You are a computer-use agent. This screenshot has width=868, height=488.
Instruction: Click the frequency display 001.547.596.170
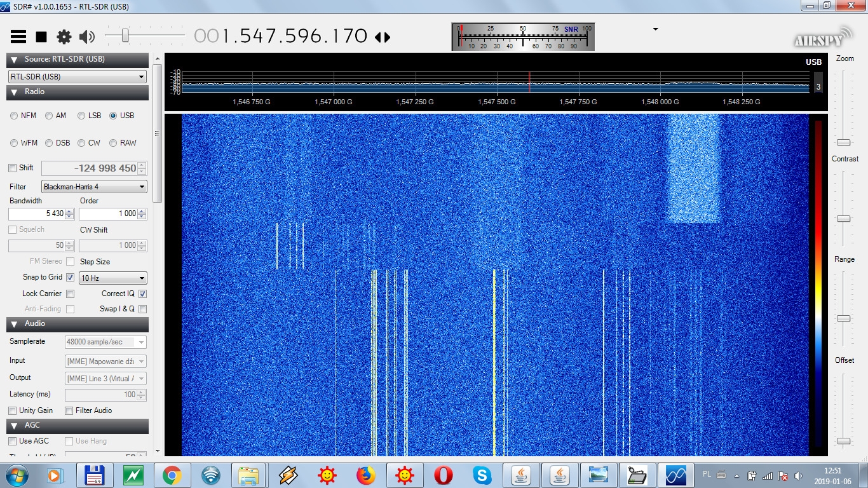click(x=281, y=36)
